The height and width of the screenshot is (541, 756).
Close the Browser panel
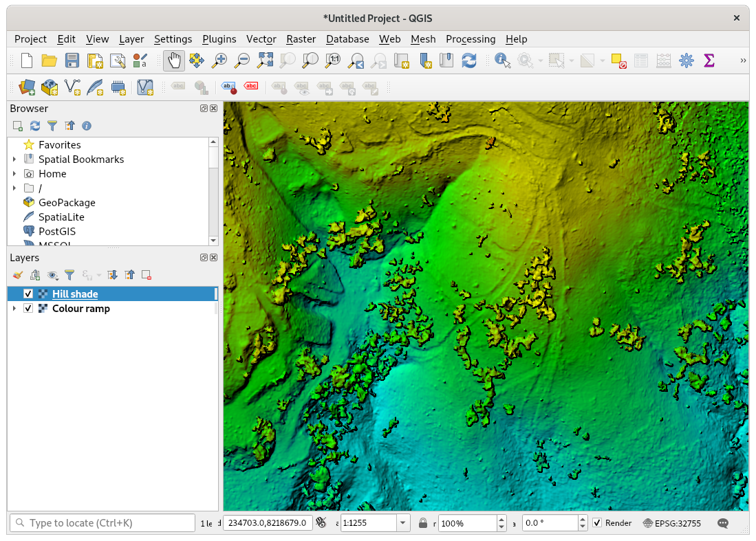tap(213, 109)
